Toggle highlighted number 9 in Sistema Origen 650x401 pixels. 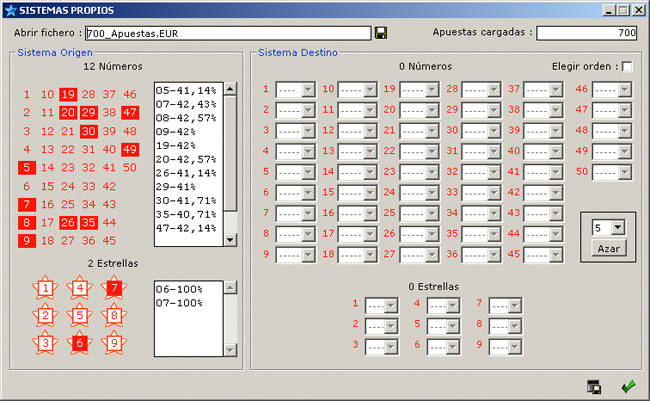tap(27, 241)
